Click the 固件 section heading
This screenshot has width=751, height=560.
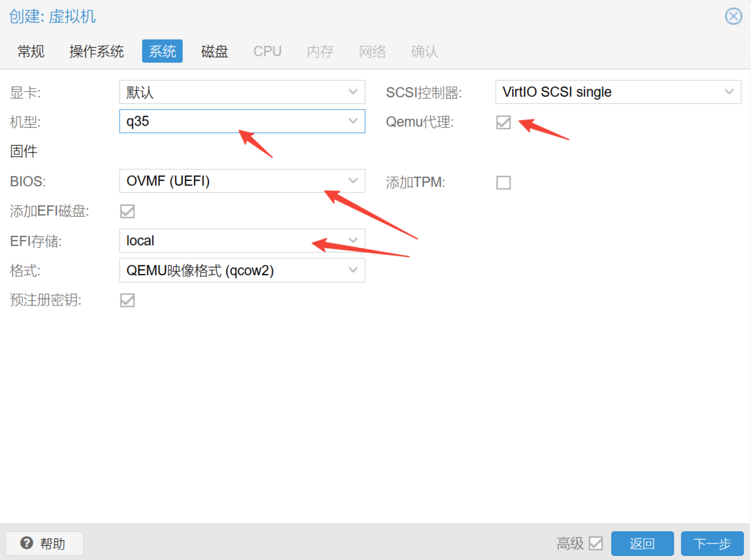coord(23,151)
